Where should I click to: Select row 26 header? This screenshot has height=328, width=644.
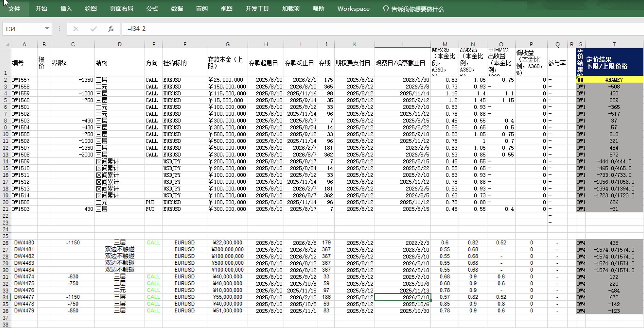(6, 243)
